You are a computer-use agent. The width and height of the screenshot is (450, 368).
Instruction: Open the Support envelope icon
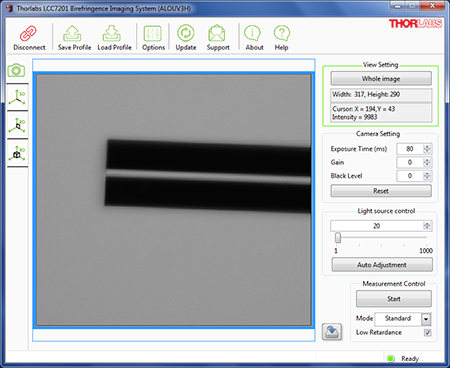[217, 33]
